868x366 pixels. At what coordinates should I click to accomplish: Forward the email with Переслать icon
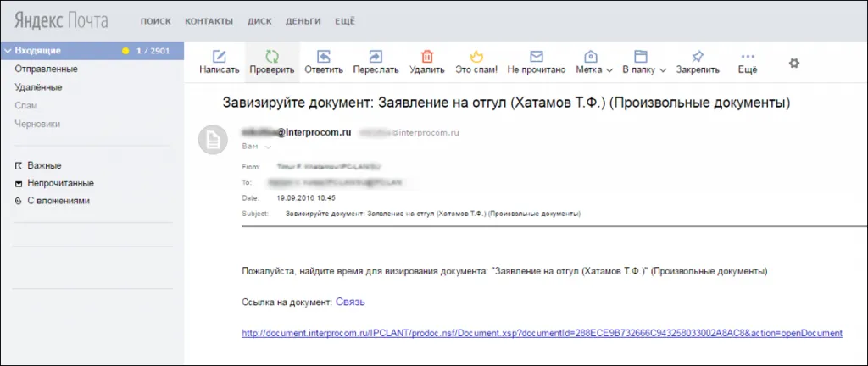[376, 57]
